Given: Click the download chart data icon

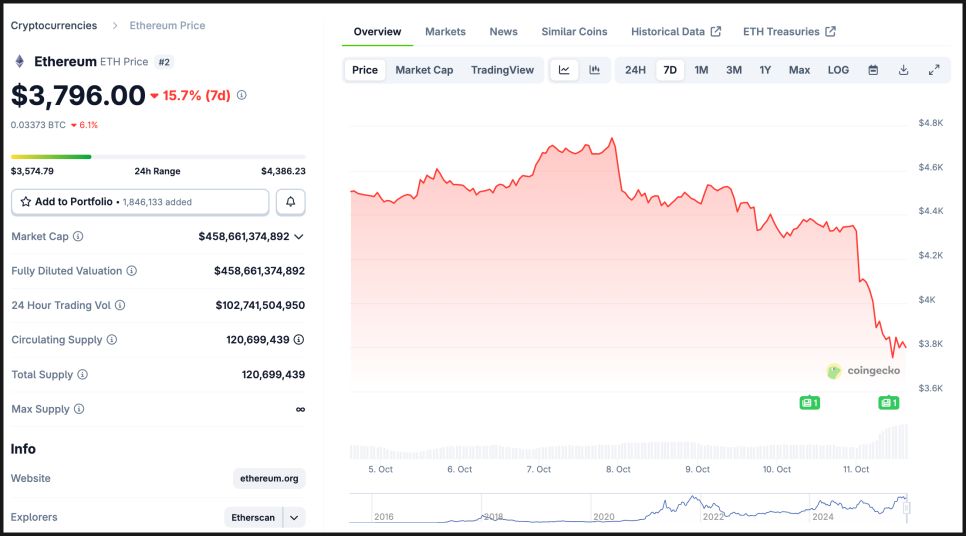Looking at the screenshot, I should (903, 70).
